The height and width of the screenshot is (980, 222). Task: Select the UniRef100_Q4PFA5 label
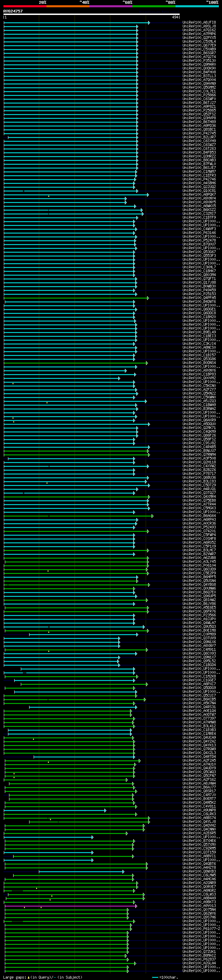[x=199, y=298]
